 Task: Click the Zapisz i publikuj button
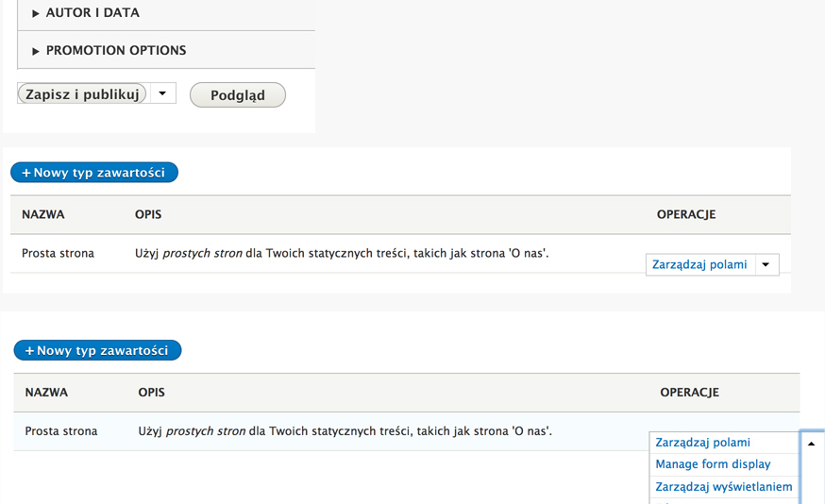point(83,93)
